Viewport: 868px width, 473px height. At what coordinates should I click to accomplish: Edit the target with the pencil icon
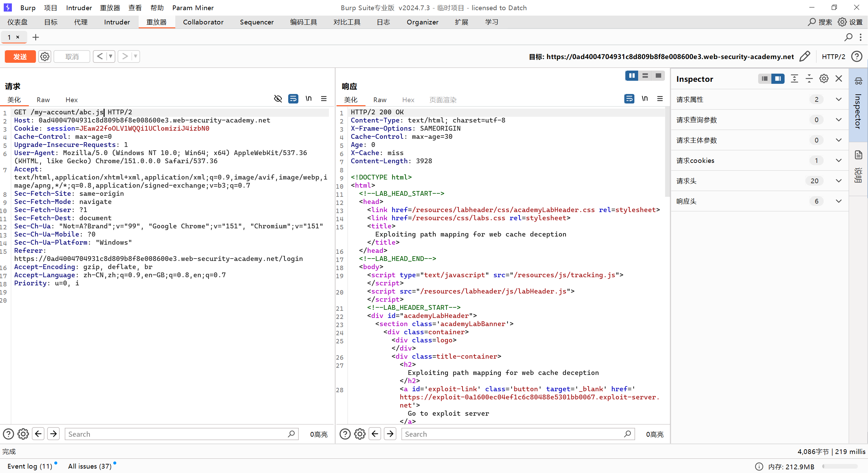(805, 56)
